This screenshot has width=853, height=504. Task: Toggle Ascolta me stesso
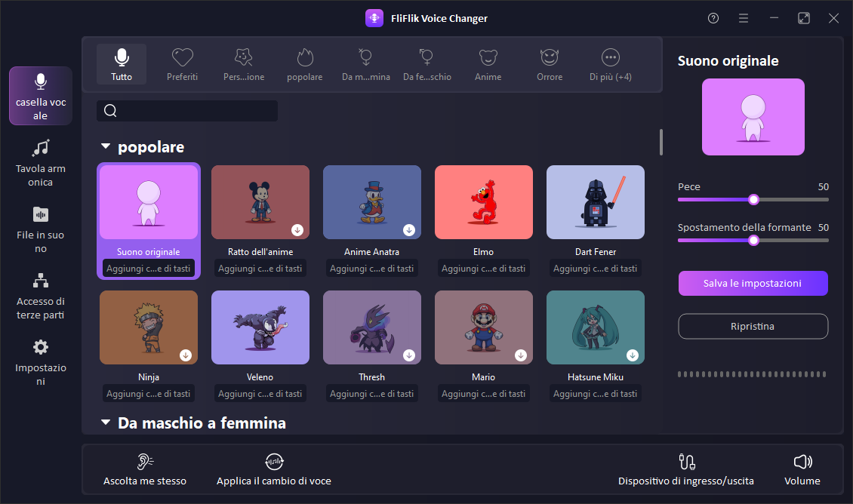pyautogui.click(x=145, y=469)
